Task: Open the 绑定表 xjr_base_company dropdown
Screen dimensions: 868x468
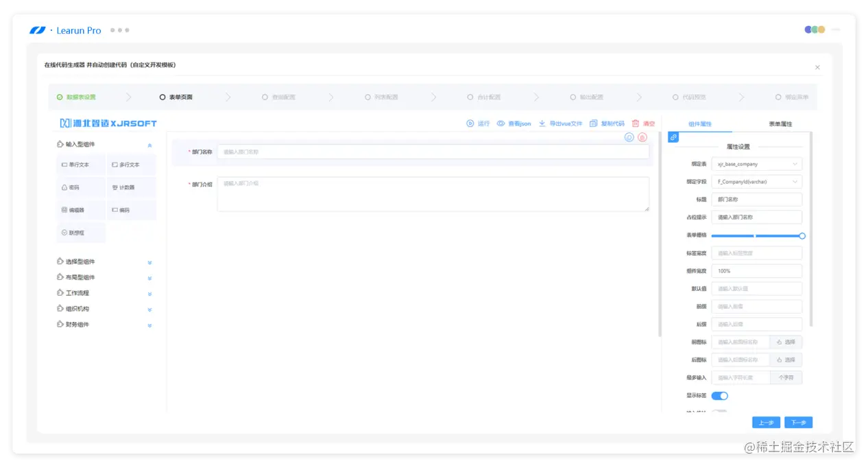Action: [756, 164]
